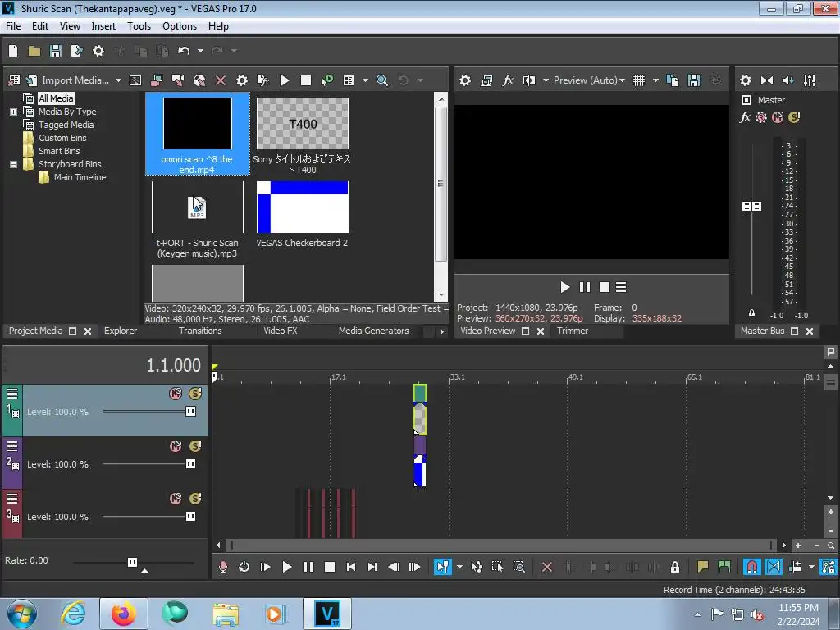The width and height of the screenshot is (840, 630).
Task: Switch to the Explorer tab
Action: pyautogui.click(x=121, y=331)
